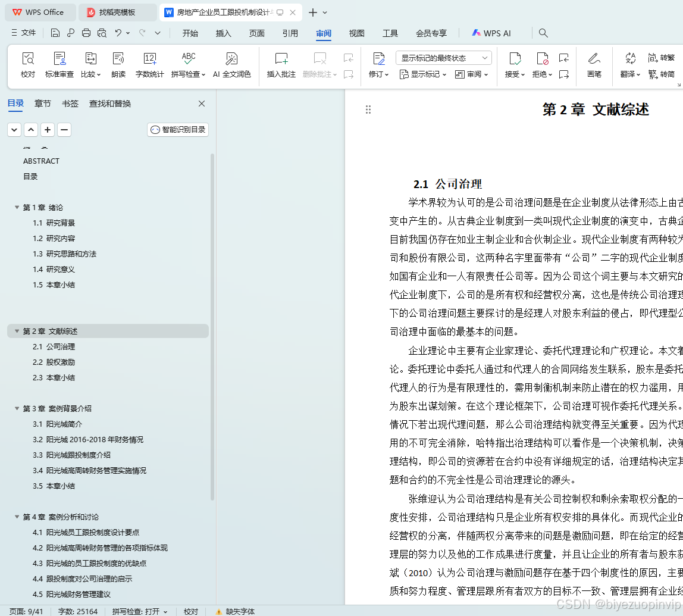The width and height of the screenshot is (683, 616).
Task: Switch to the 引用 ribbon tab
Action: point(290,33)
